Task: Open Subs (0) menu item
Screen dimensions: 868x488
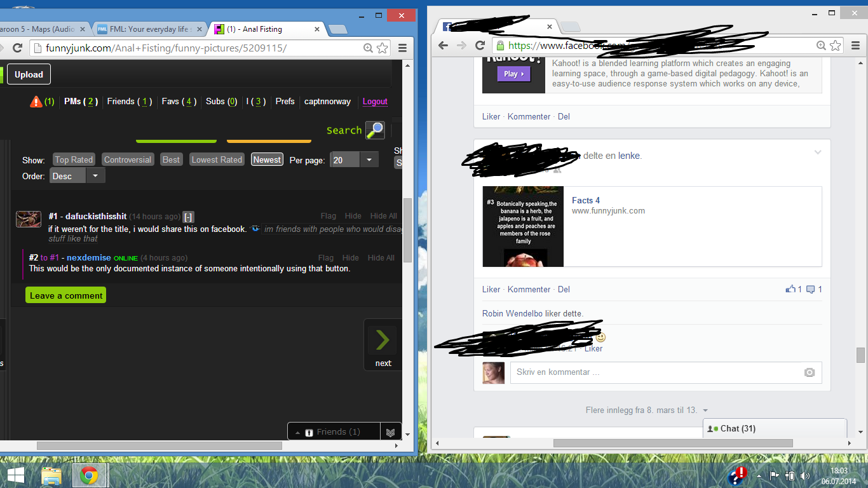Action: [x=222, y=102]
